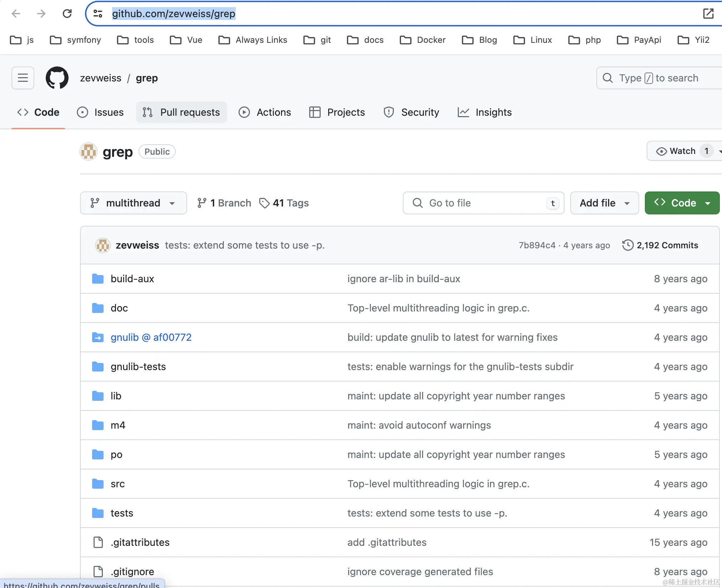The width and height of the screenshot is (722, 588).
Task: Open the gnulib @ af00772 submodule link
Action: (151, 337)
